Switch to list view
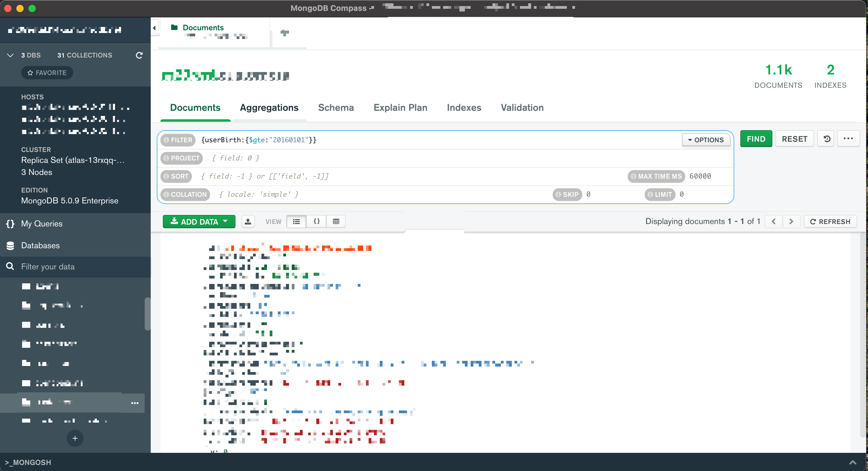The height and width of the screenshot is (471, 868). pos(297,222)
